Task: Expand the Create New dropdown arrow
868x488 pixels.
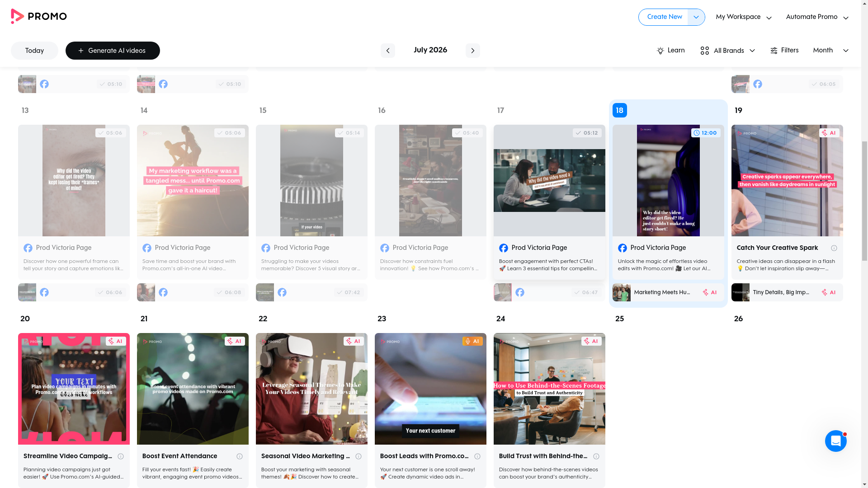Action: [696, 17]
